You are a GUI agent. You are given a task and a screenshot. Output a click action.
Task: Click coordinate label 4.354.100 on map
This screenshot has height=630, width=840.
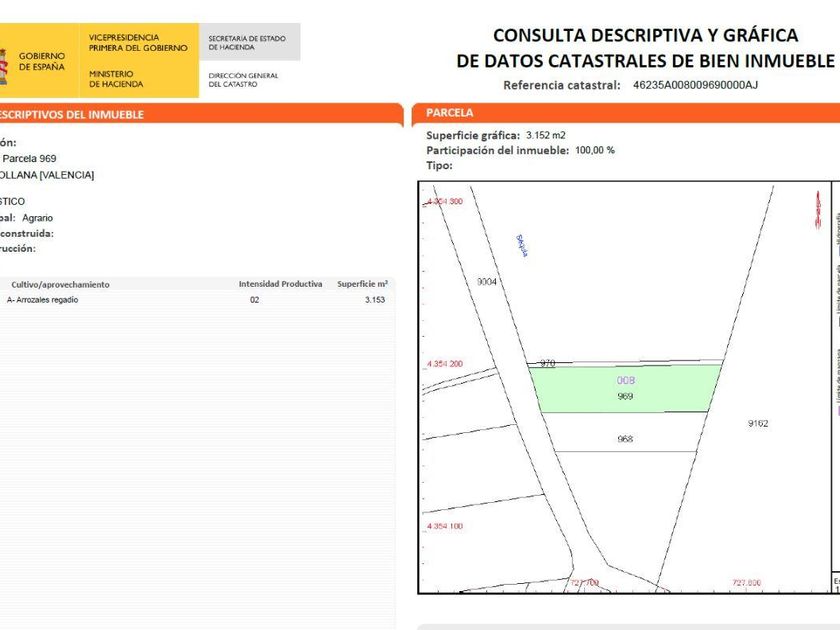445,526
